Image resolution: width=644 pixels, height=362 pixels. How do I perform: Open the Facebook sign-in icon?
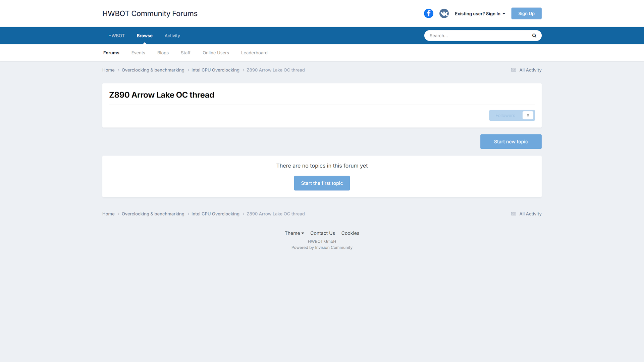coord(428,13)
